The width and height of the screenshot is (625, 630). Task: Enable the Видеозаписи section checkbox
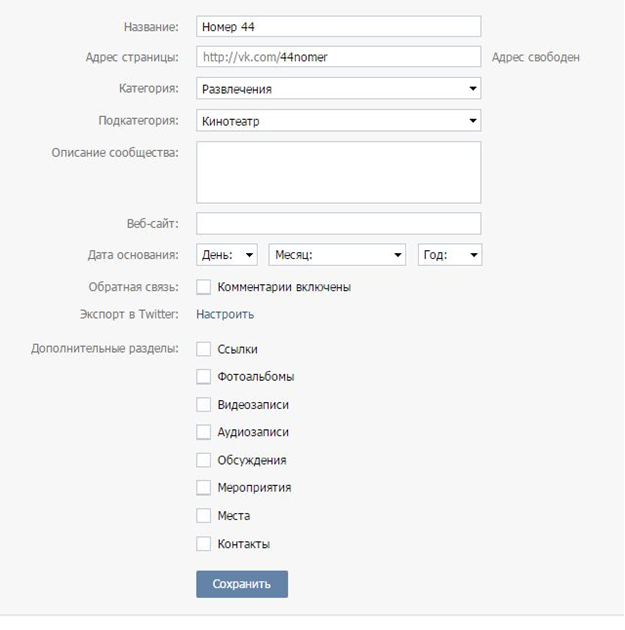click(204, 405)
